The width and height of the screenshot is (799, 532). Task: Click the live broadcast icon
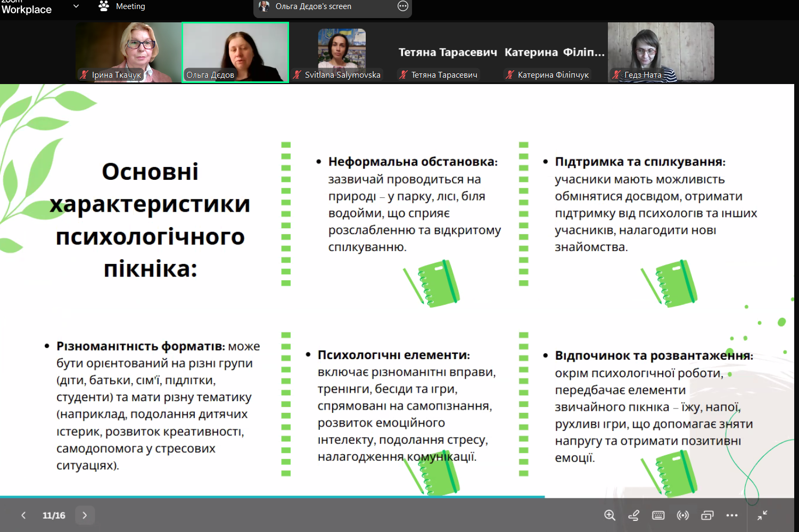(682, 515)
